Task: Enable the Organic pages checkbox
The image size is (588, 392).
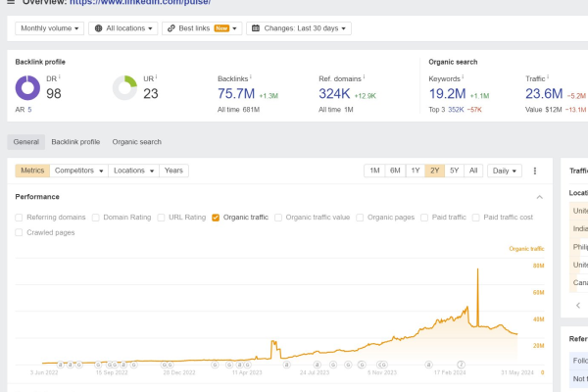Action: pos(360,218)
